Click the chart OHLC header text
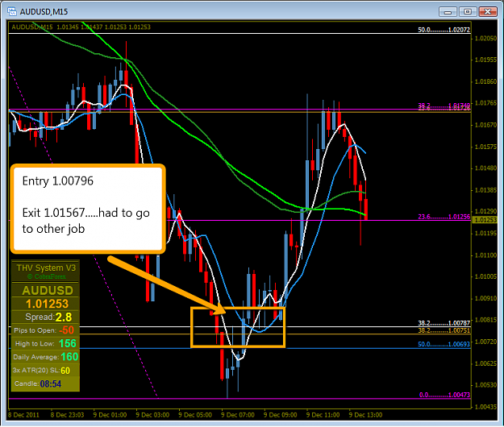Screen dimensions: 504x427 pyautogui.click(x=81, y=27)
